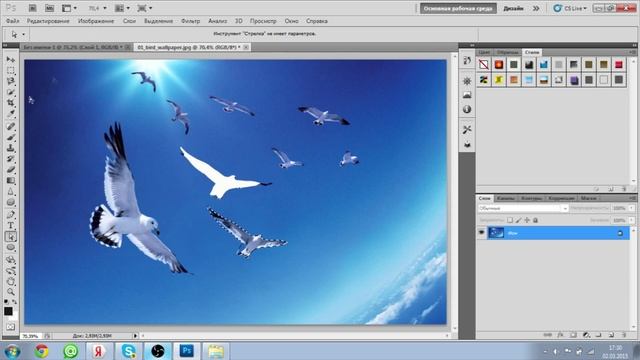Image resolution: width=640 pixels, height=360 pixels.
Task: Open the layer opacity slider dropdown
Action: coord(631,208)
